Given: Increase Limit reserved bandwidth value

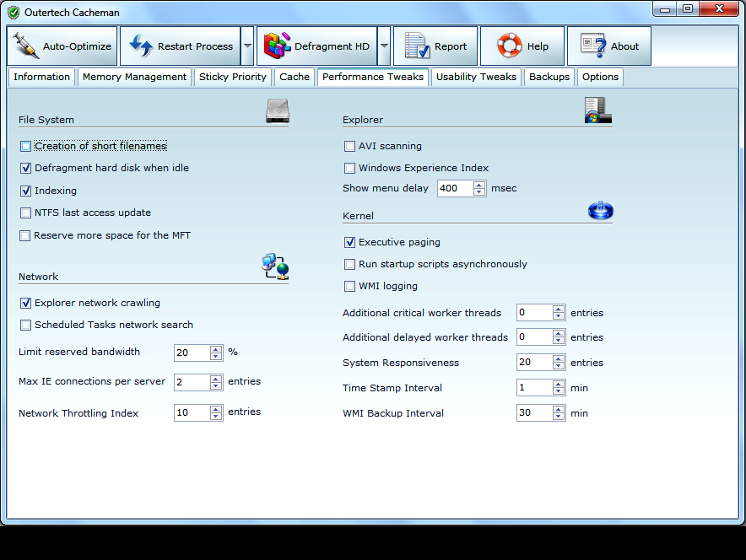Looking at the screenshot, I should pos(216,349).
